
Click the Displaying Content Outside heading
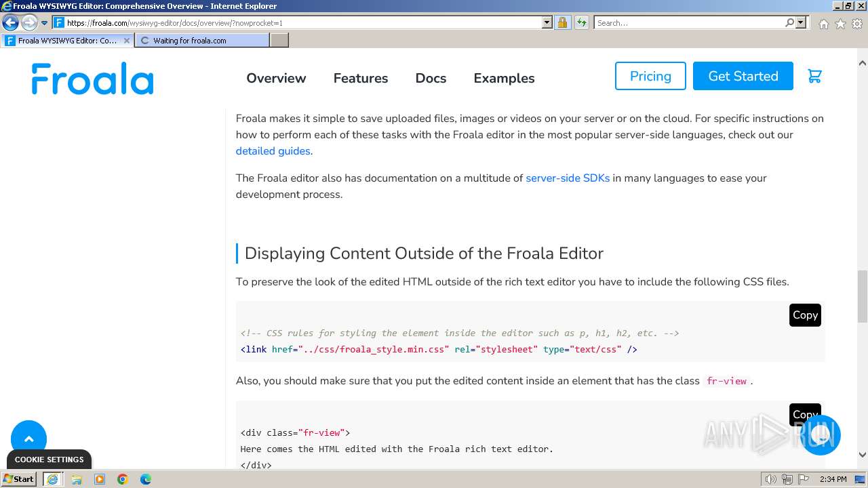pos(424,253)
